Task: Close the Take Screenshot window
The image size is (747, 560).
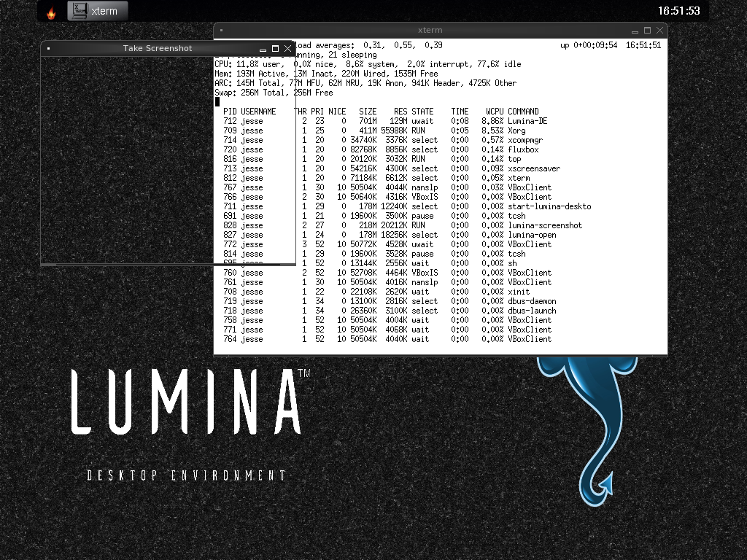Action: (x=287, y=49)
